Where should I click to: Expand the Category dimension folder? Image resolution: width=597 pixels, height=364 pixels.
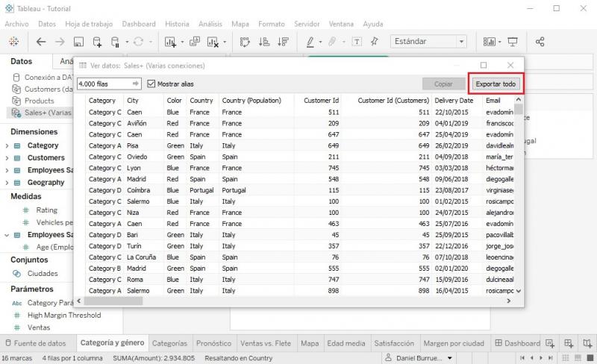[x=7, y=145]
